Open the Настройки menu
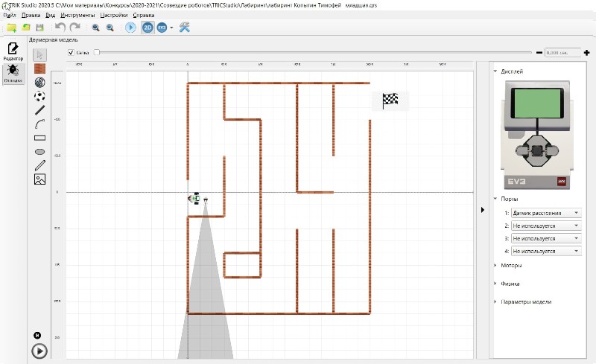 tap(113, 15)
